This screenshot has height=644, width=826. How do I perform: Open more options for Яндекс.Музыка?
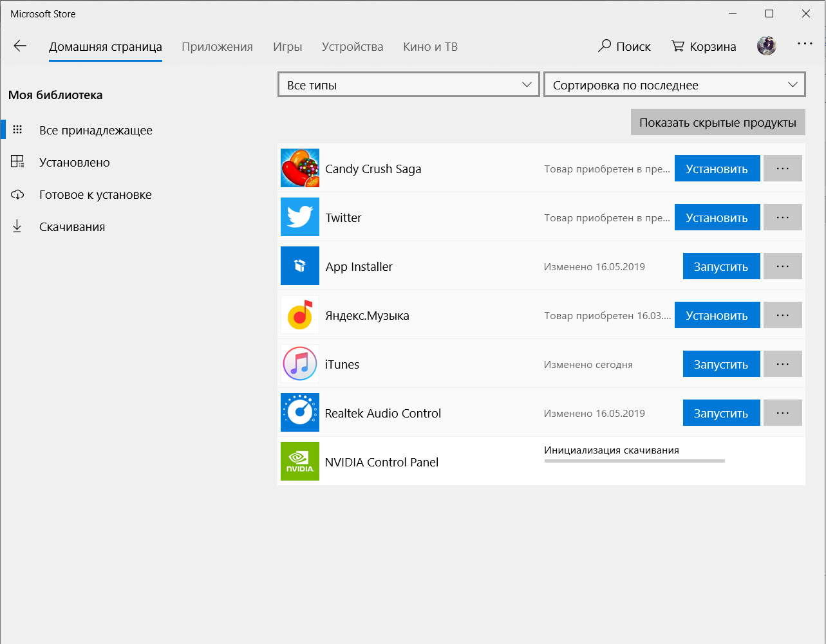pyautogui.click(x=783, y=315)
